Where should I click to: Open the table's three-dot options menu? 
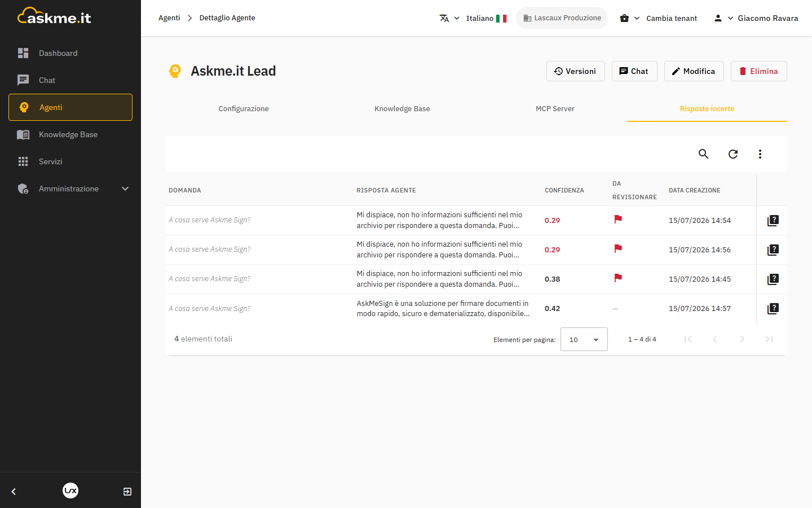tap(760, 154)
